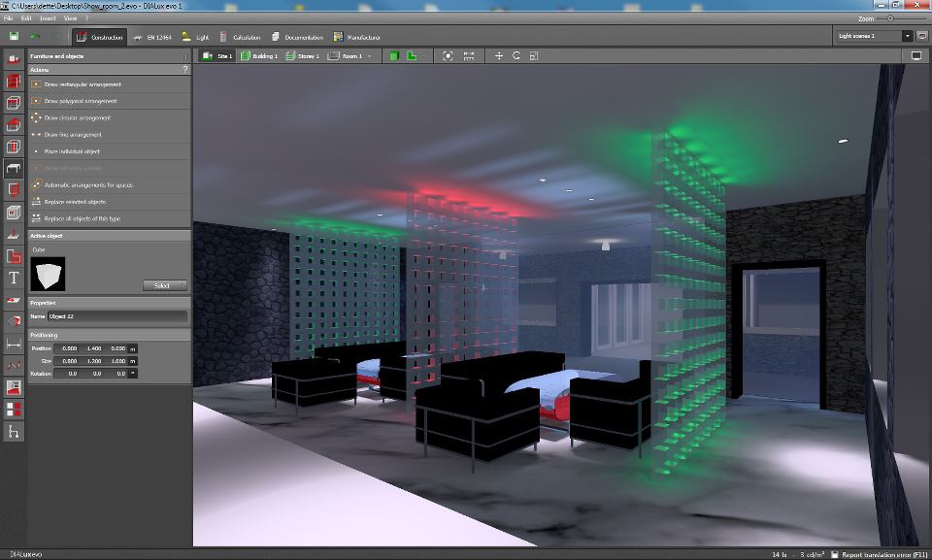Toggle the green 3D view button
Image resolution: width=932 pixels, height=560 pixels.
[394, 56]
